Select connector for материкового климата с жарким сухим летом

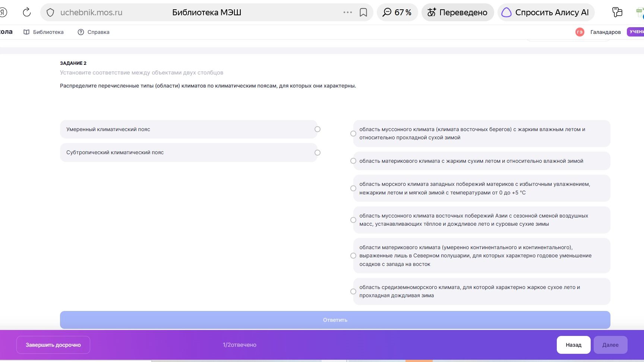click(353, 161)
